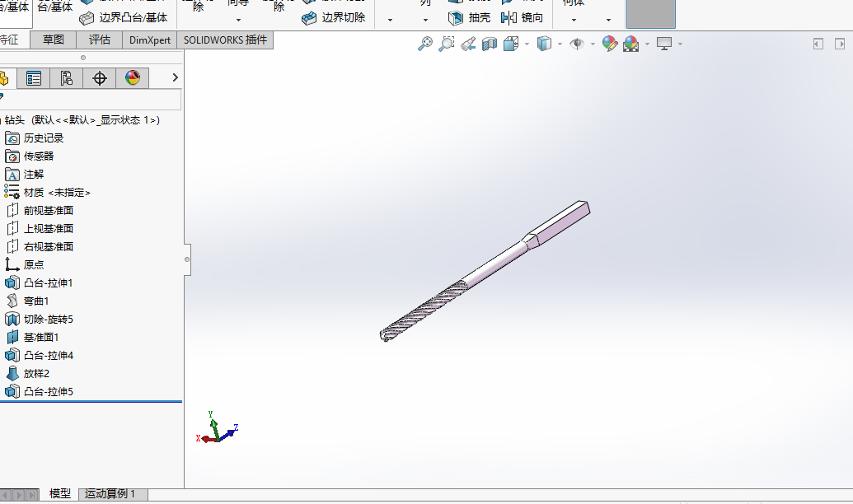Click the Hide/Show Items eye icon
853x504 pixels.
[577, 44]
